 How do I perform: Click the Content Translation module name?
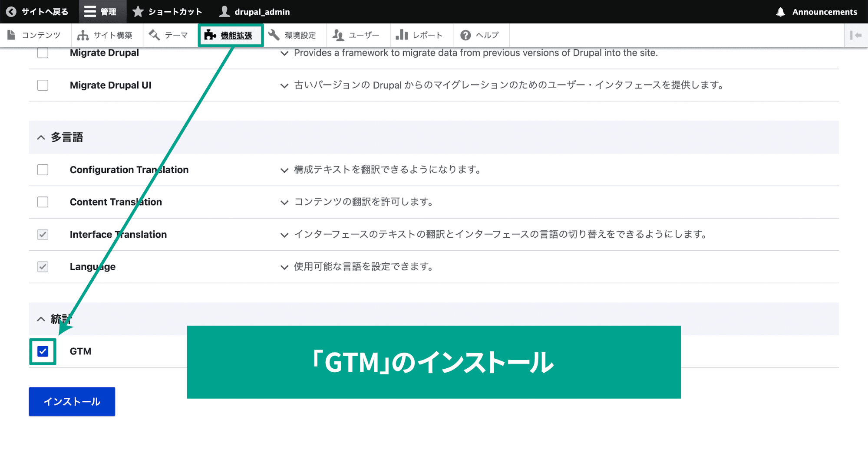[x=116, y=202]
